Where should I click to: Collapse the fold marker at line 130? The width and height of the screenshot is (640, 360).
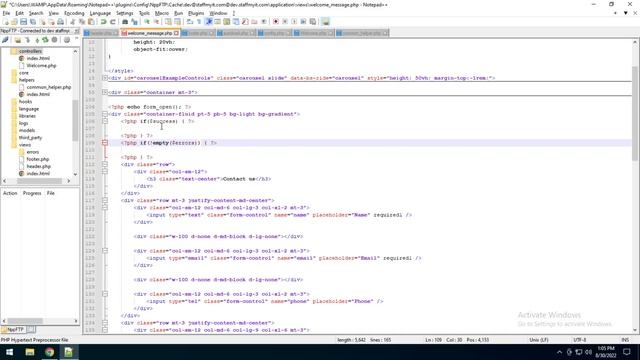pyautogui.click(x=105, y=294)
